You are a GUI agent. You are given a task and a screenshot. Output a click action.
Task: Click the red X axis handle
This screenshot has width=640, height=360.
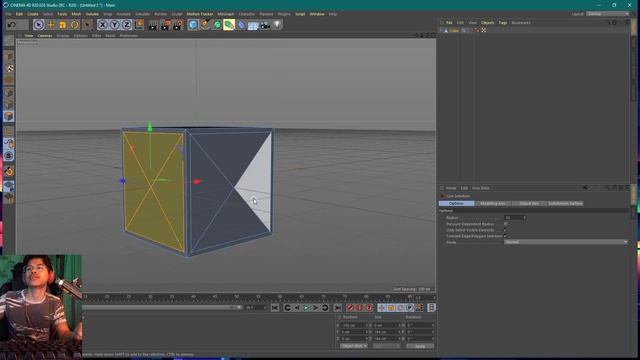[198, 181]
